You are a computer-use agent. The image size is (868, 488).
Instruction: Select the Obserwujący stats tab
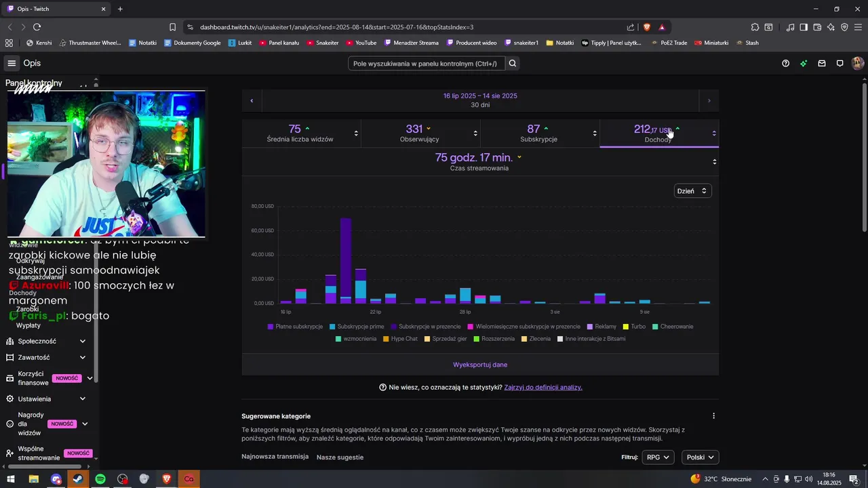[420, 133]
